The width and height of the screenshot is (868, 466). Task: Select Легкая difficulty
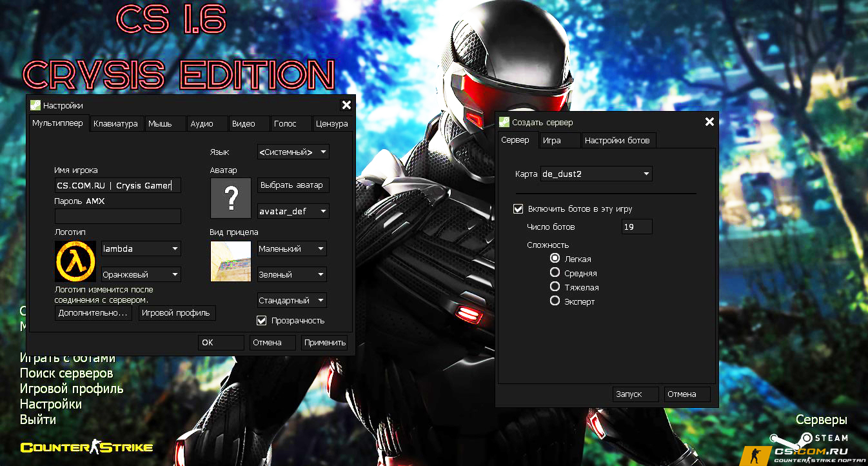555,258
